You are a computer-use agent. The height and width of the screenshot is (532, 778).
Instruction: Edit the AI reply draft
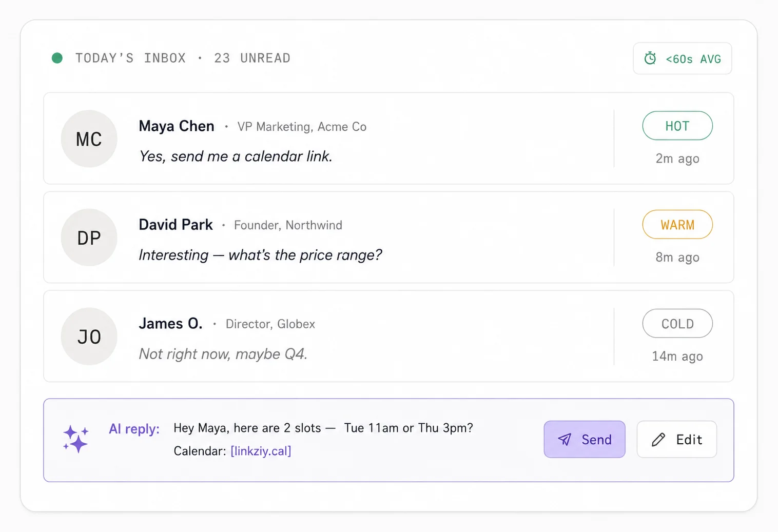tap(677, 439)
